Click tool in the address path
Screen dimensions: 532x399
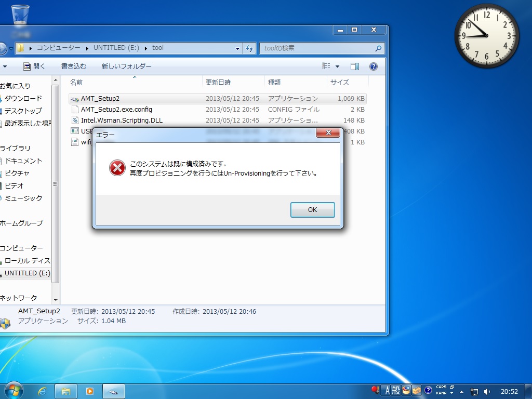point(158,48)
